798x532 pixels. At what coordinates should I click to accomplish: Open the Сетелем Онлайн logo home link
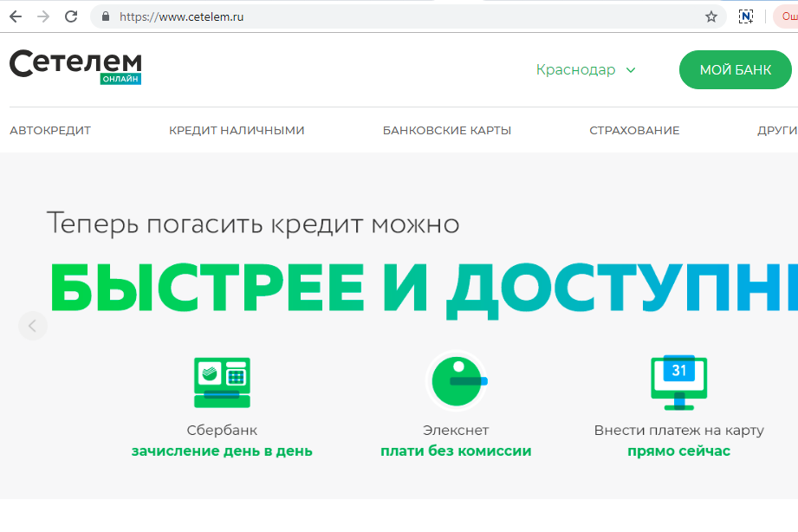(x=75, y=67)
